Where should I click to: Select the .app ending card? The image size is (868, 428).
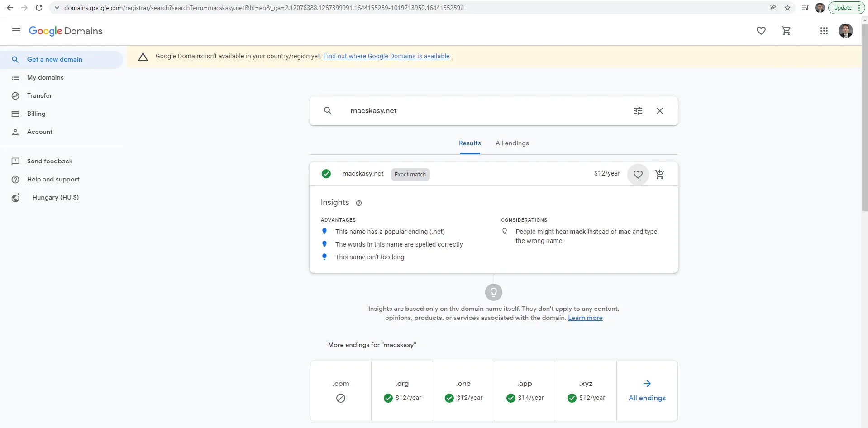525,391
